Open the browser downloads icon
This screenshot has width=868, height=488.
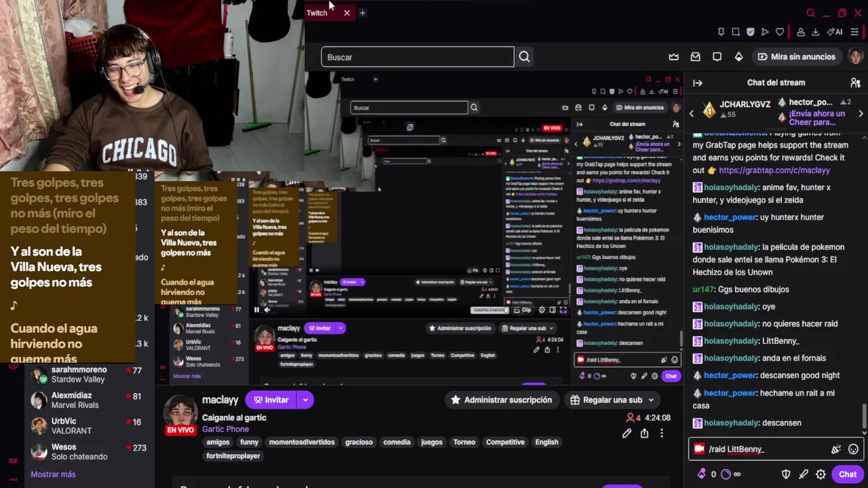point(815,32)
